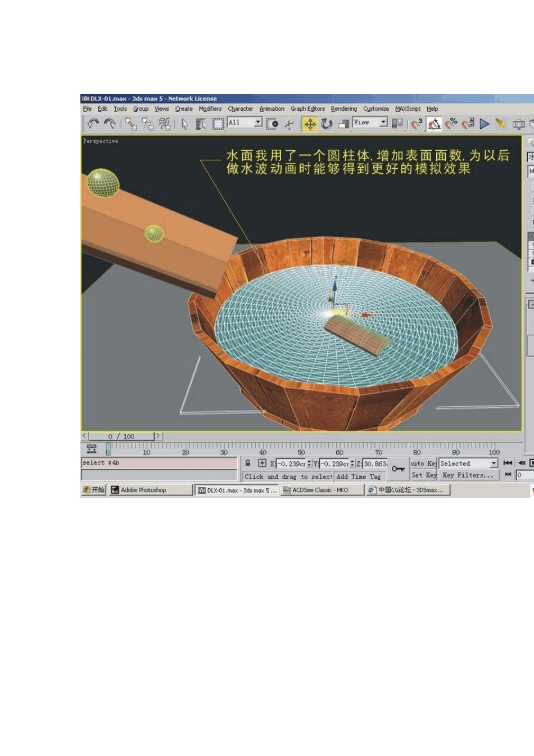The height and width of the screenshot is (756, 534).
Task: Open the Edit menu
Action: coord(102,109)
